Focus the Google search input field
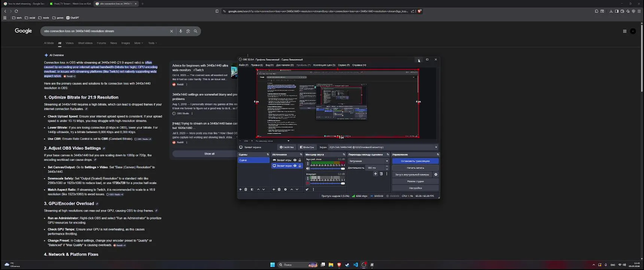The width and height of the screenshot is (644, 270). 105,31
